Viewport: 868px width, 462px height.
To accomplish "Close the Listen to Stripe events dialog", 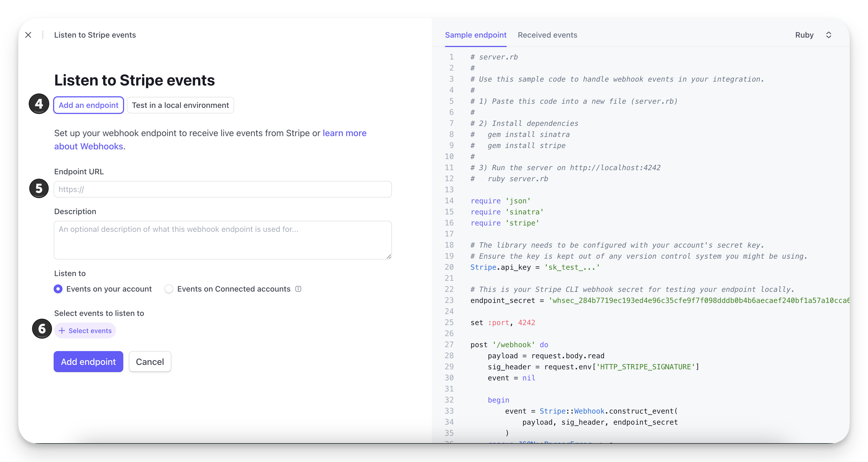I will pos(28,35).
